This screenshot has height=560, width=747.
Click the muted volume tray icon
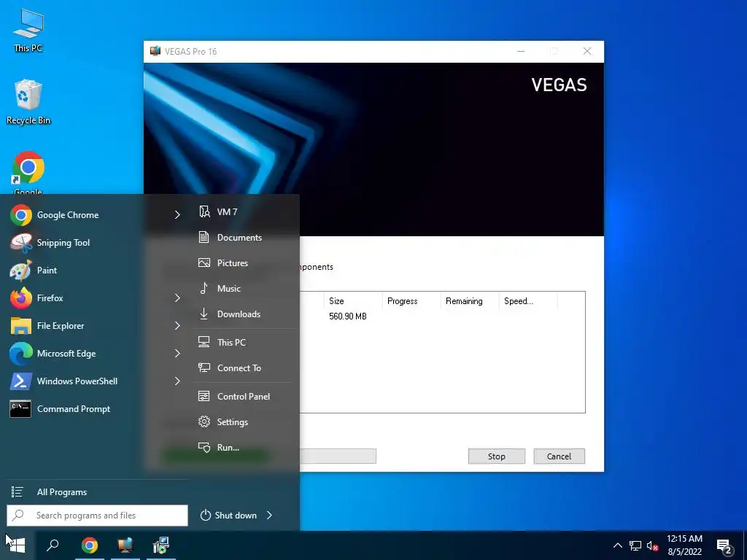[x=652, y=545]
